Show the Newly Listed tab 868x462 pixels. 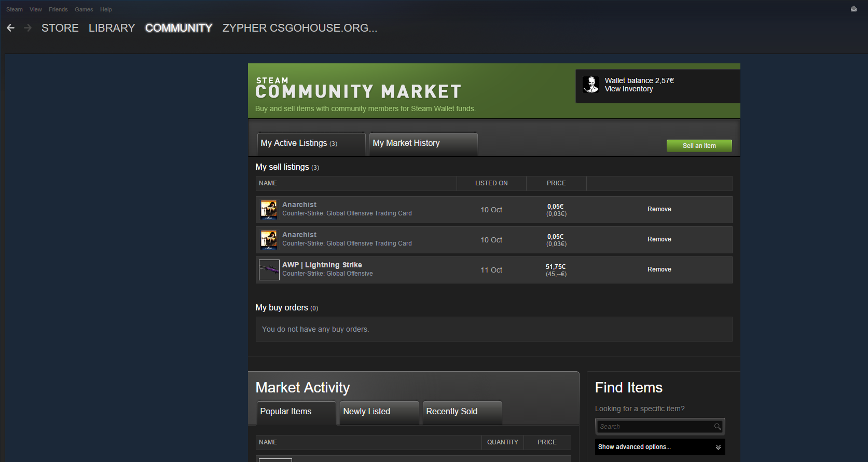(379, 413)
